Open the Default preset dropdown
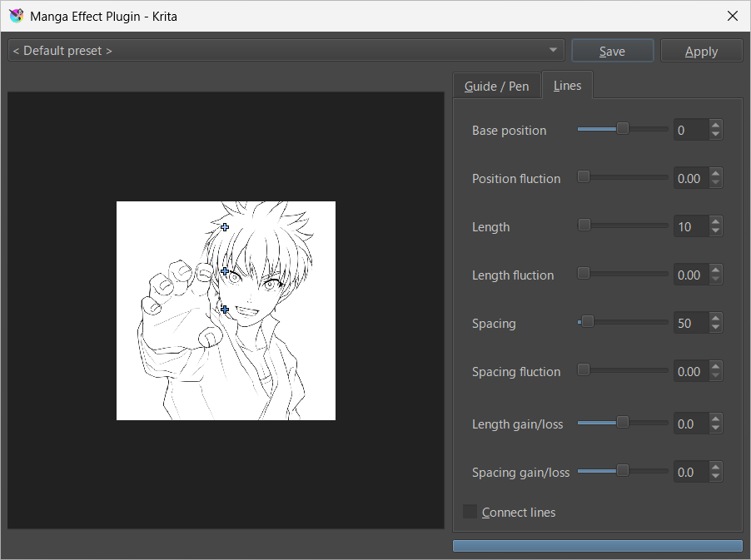The width and height of the screenshot is (751, 560). click(286, 51)
